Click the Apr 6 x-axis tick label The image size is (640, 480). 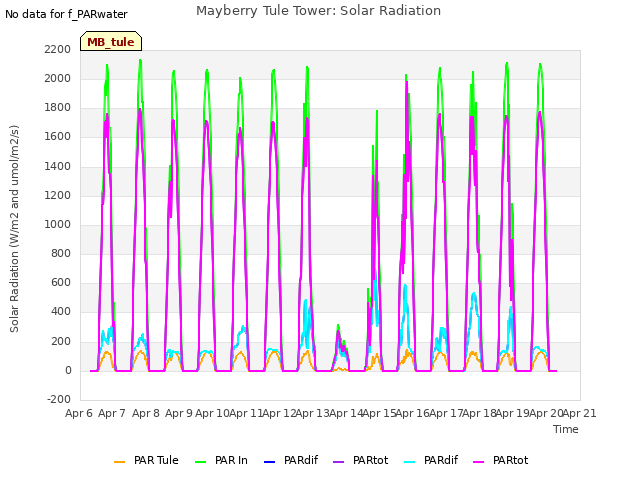click(x=79, y=413)
